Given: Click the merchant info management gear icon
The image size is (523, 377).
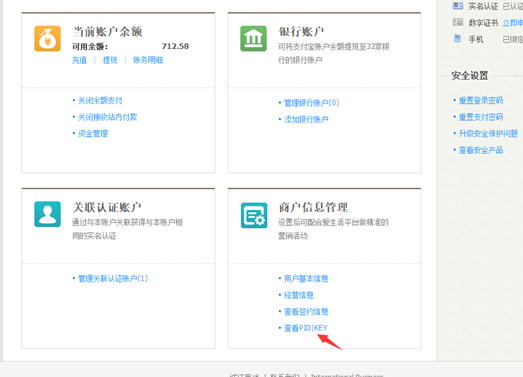Looking at the screenshot, I should point(254,215).
